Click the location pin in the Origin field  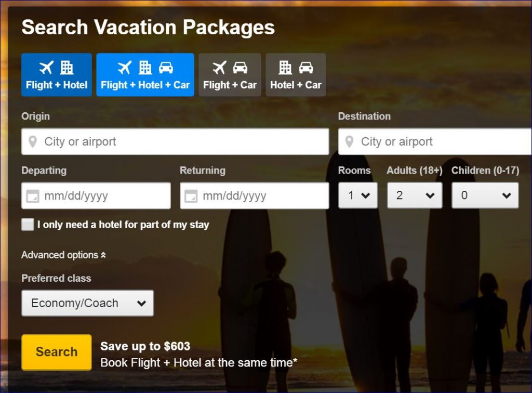[x=32, y=141]
